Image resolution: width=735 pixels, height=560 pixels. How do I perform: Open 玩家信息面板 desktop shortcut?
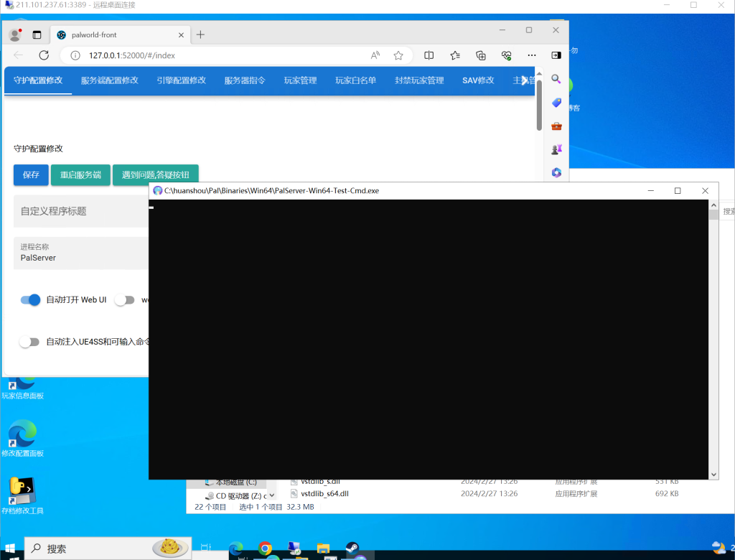click(22, 388)
